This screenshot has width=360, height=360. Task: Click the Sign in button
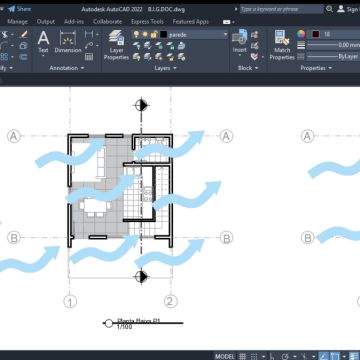tap(348, 9)
